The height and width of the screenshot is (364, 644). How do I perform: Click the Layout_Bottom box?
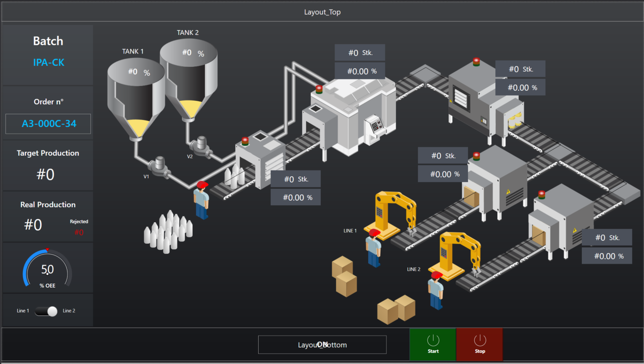[322, 345]
